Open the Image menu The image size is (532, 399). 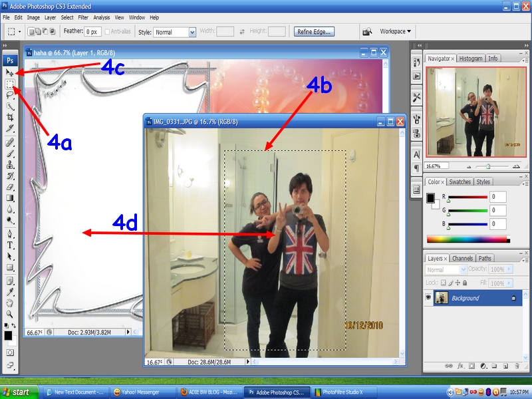pyautogui.click(x=33, y=17)
